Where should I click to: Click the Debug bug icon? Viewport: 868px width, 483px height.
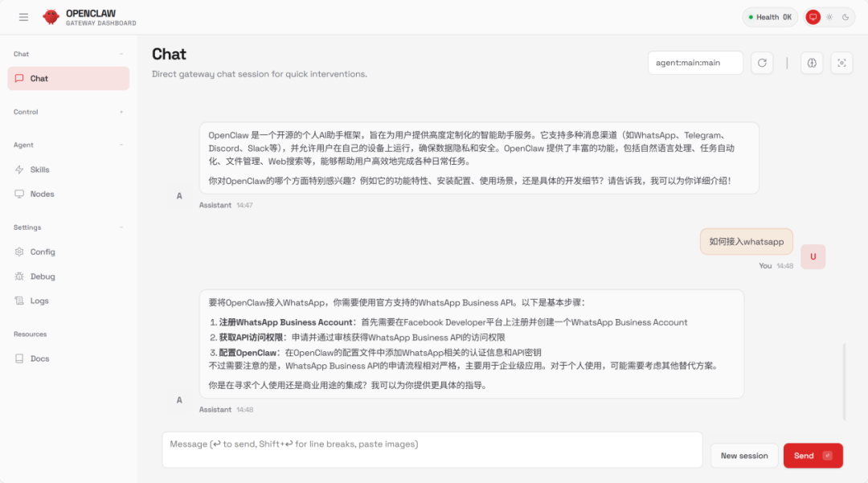[19, 276]
